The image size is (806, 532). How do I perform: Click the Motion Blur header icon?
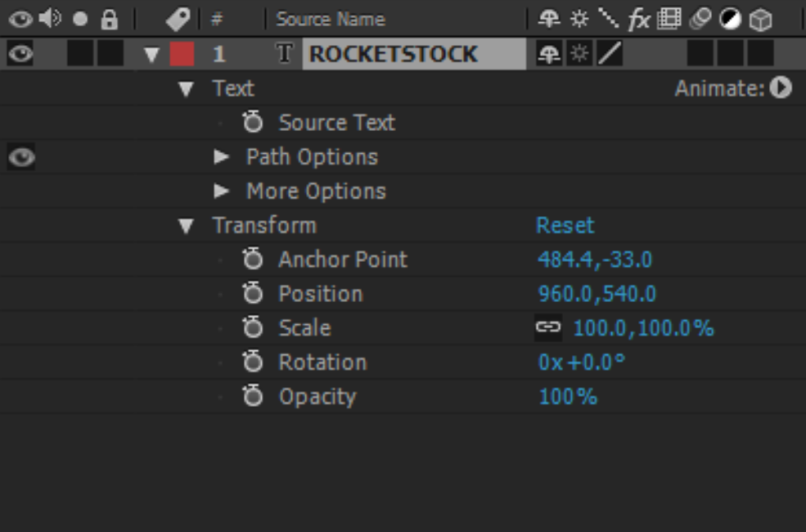click(700, 20)
